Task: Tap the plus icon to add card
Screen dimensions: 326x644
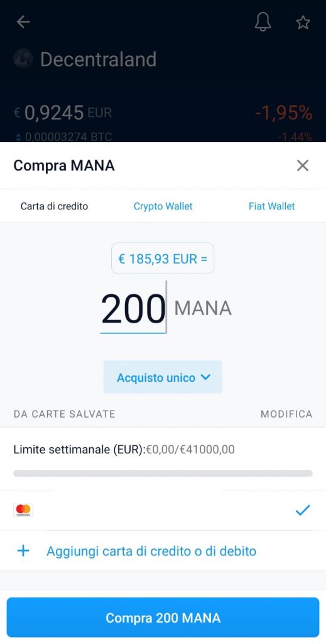Action: (23, 551)
